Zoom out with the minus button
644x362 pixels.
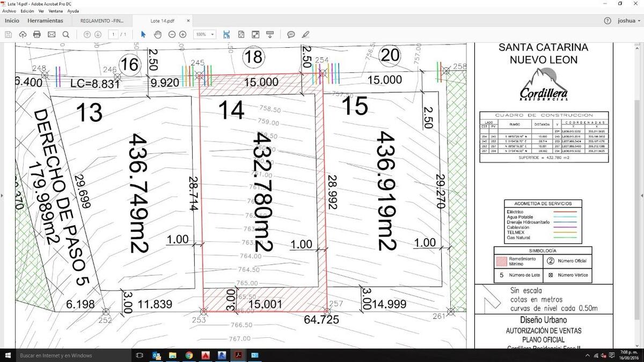[x=172, y=34]
